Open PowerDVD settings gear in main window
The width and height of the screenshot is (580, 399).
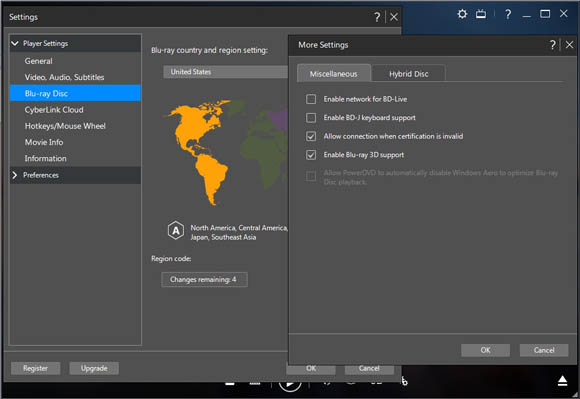click(462, 14)
